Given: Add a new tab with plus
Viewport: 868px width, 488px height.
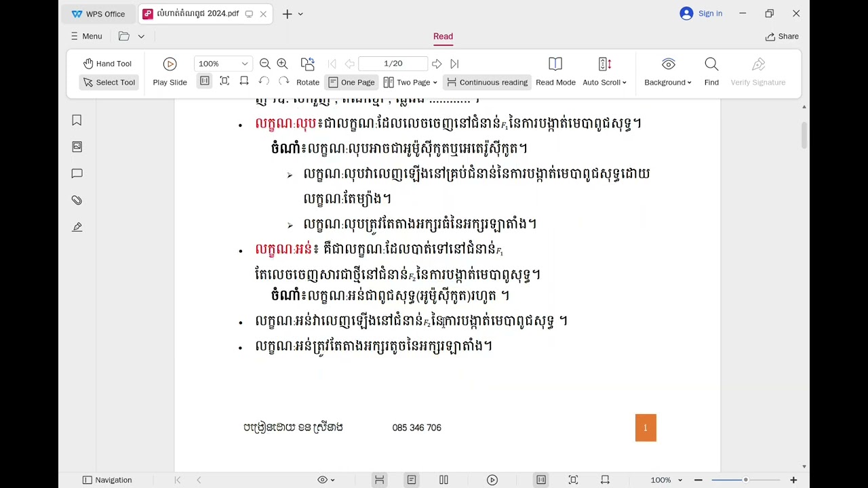Looking at the screenshot, I should (x=287, y=14).
